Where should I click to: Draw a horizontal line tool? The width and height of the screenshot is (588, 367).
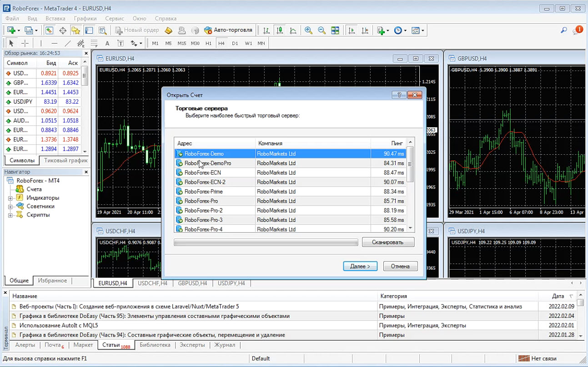click(x=55, y=43)
